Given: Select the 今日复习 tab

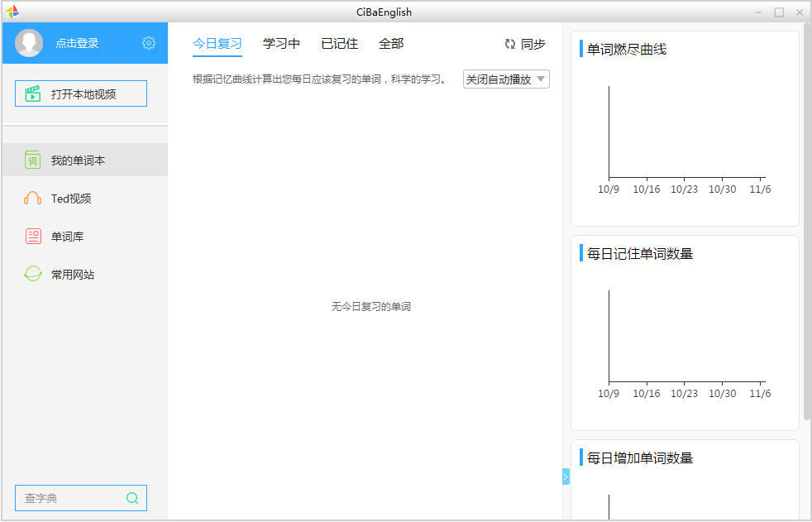Looking at the screenshot, I should 217,44.
